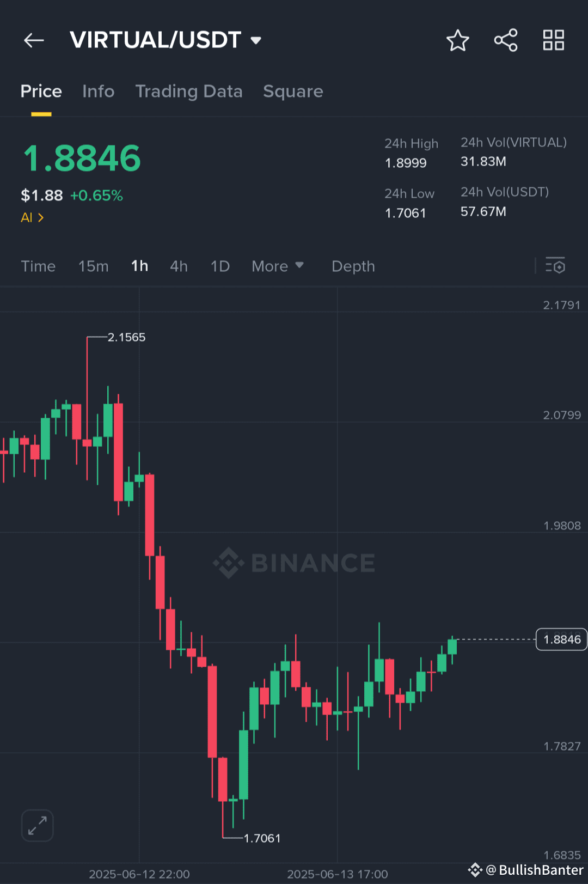Open chart indicator settings icon
The image size is (588, 884).
pyautogui.click(x=556, y=266)
